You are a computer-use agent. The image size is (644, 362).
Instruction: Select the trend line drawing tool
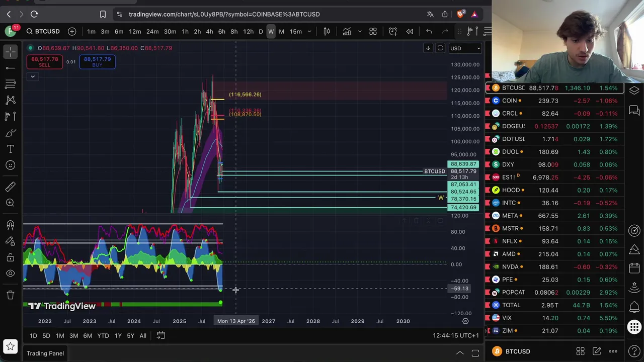11,68
